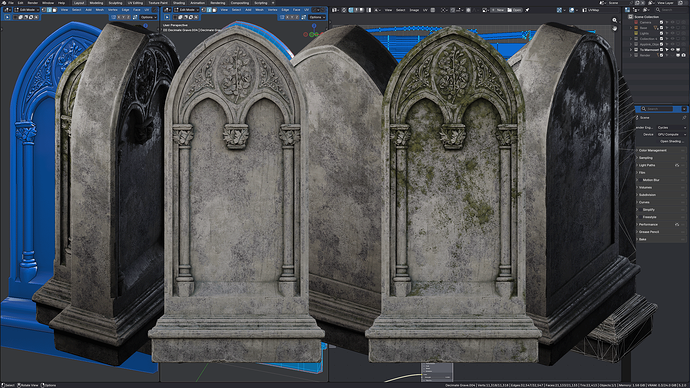Screen dimensions: 690x388
Task: Toggle Base collection exclude checkbox
Action: (x=661, y=28)
